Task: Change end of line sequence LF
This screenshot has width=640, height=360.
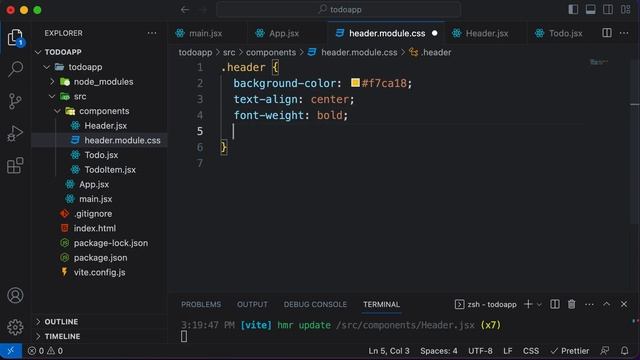Action: click(x=508, y=351)
